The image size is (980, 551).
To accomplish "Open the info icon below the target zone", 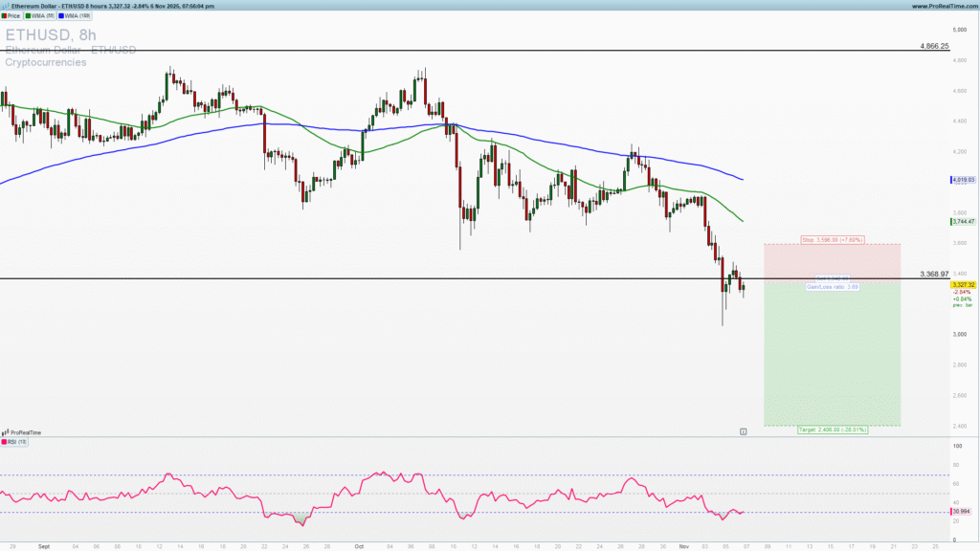I will pyautogui.click(x=743, y=431).
